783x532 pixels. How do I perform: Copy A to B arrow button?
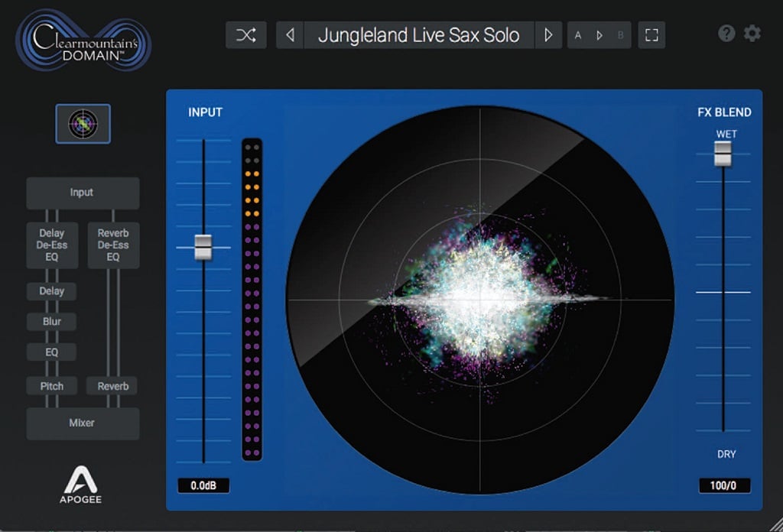tap(599, 35)
